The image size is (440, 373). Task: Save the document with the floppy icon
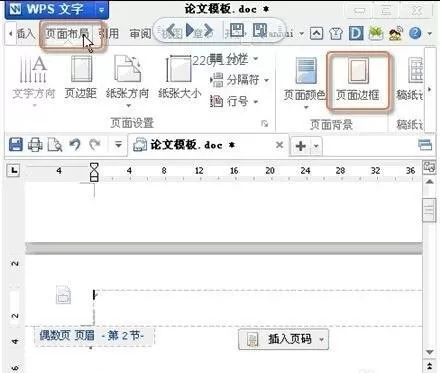point(16,145)
